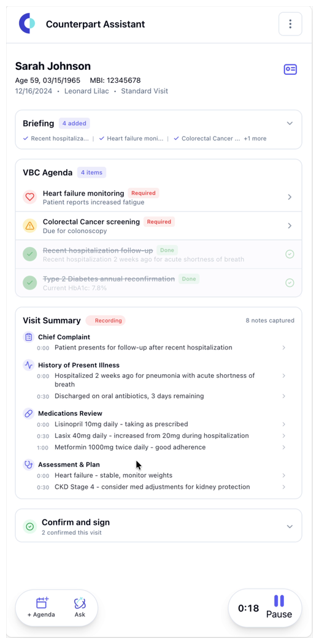Open Heart failure monitoring agenda details arrow

pos(290,197)
